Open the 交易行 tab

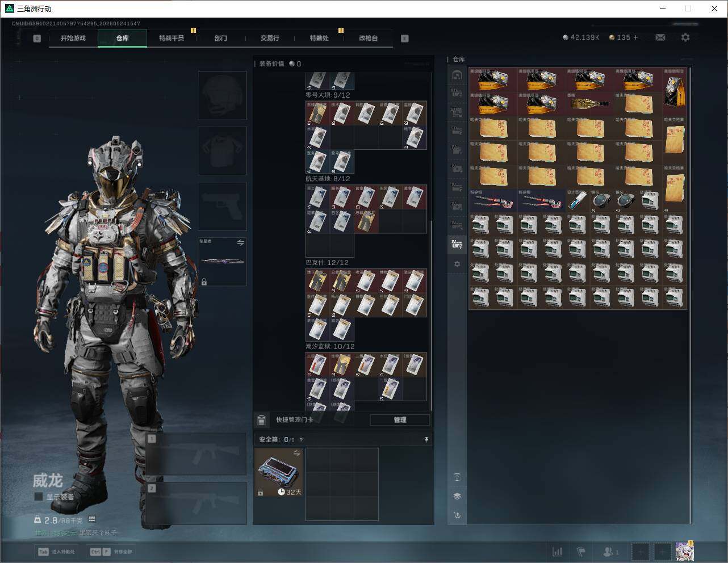[x=270, y=38]
